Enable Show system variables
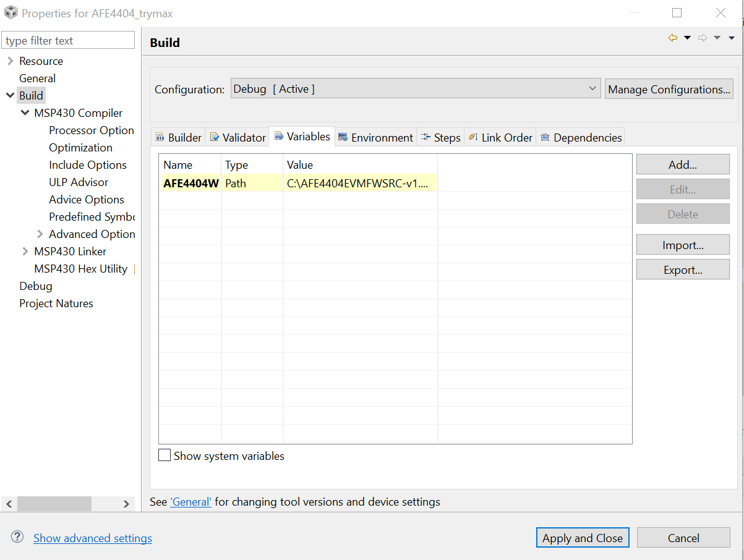Screen dimensions: 744x560 tap(165, 455)
